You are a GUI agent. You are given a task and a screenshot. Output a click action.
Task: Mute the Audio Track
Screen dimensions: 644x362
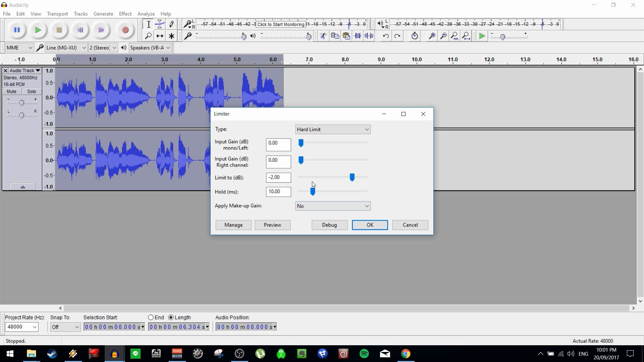11,91
